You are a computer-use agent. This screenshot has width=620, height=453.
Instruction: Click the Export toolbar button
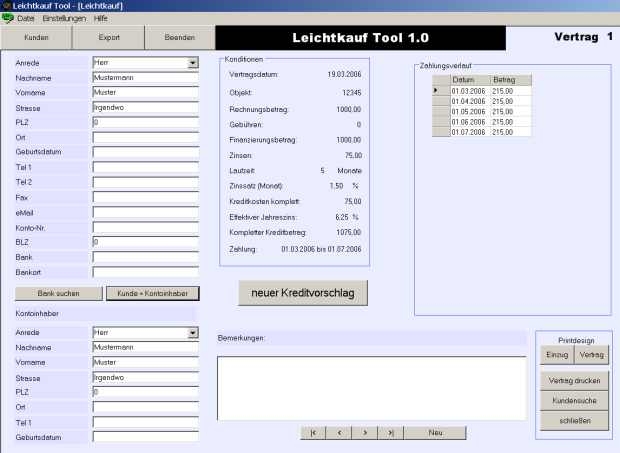(x=108, y=38)
